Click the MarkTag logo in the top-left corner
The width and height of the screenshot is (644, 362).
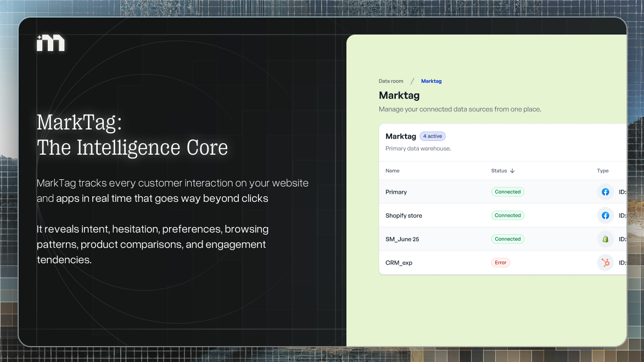[51, 42]
